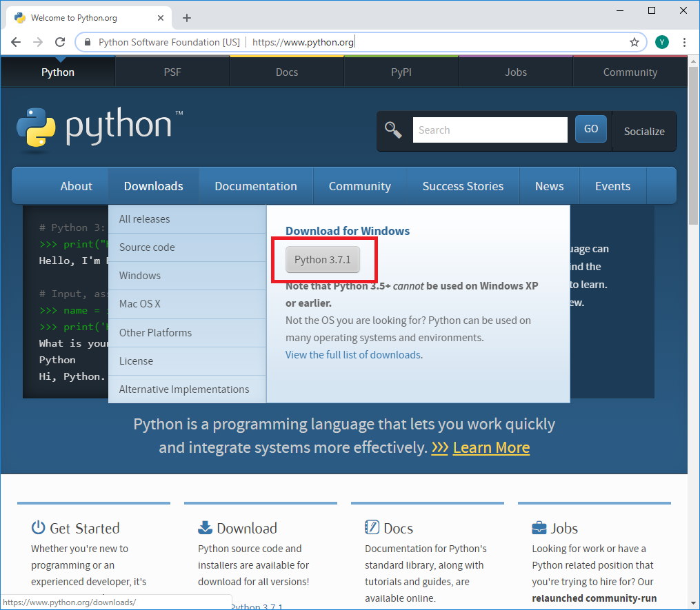Open View the full list of downloads link
The width and height of the screenshot is (700, 610).
(353, 355)
